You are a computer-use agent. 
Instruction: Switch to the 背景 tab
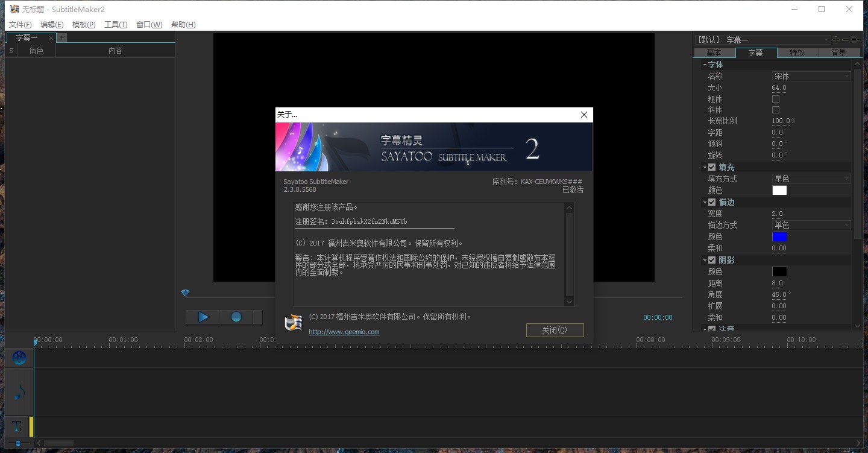[x=838, y=52]
